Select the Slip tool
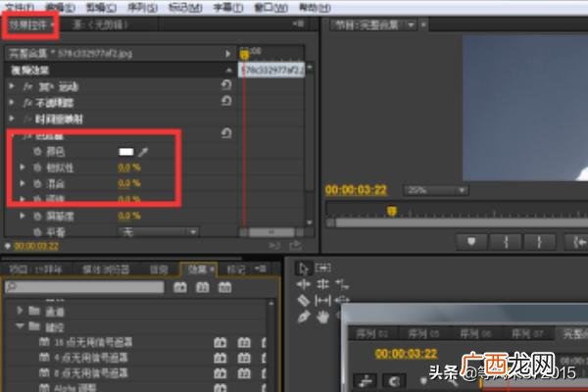 322,301
